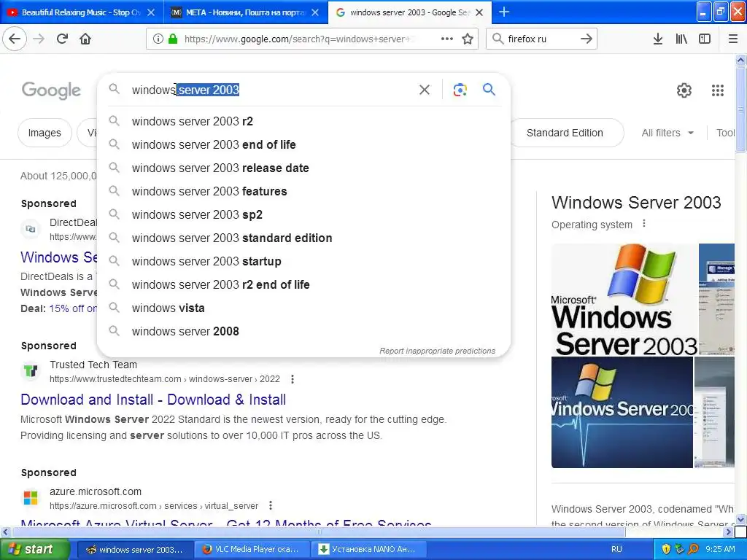Viewport: 747px width, 560px height.
Task: Choose suggestion windows server 2003 r2
Action: (x=303, y=122)
